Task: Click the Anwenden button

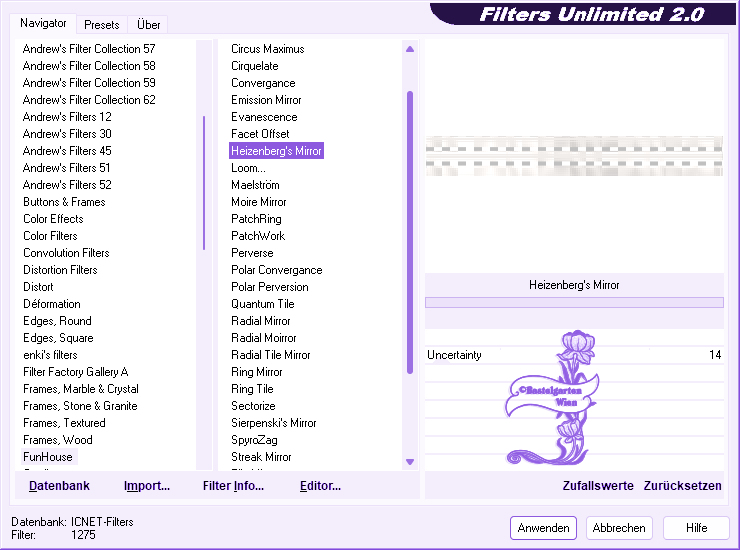Action: click(543, 528)
